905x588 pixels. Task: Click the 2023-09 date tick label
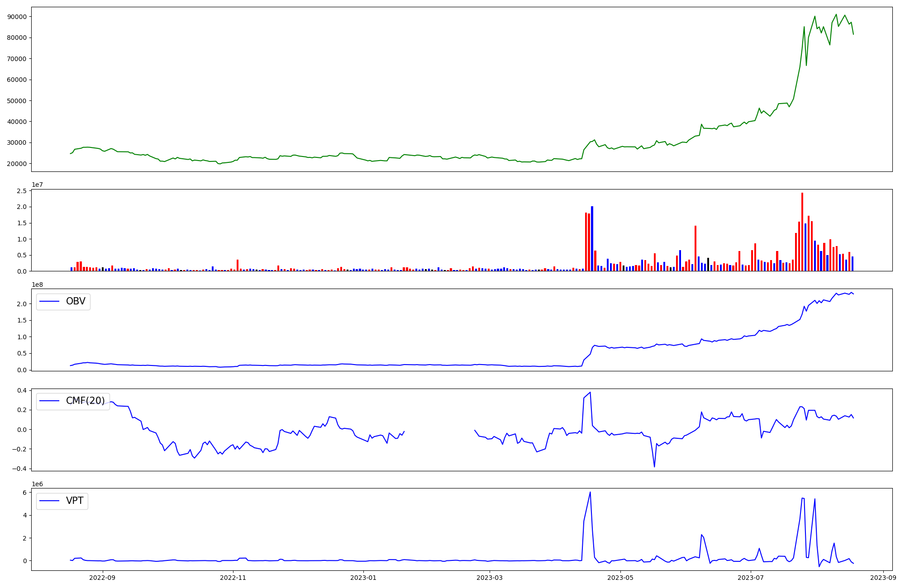[883, 578]
